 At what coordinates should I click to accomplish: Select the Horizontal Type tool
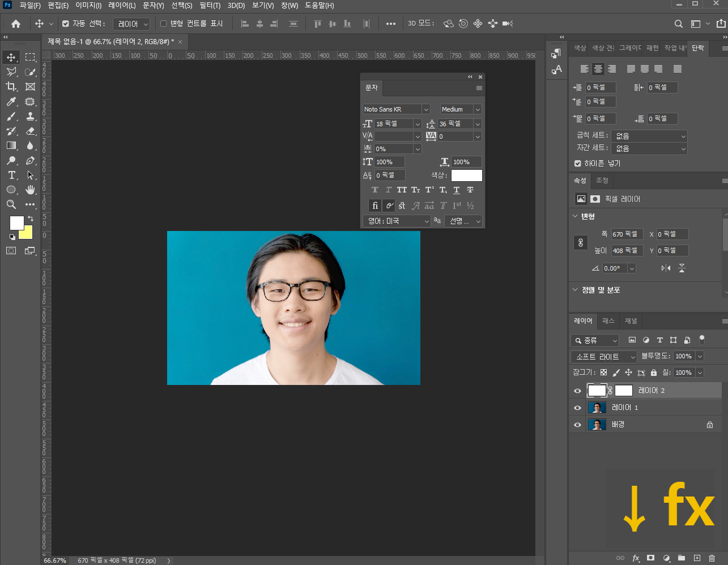pos(11,175)
